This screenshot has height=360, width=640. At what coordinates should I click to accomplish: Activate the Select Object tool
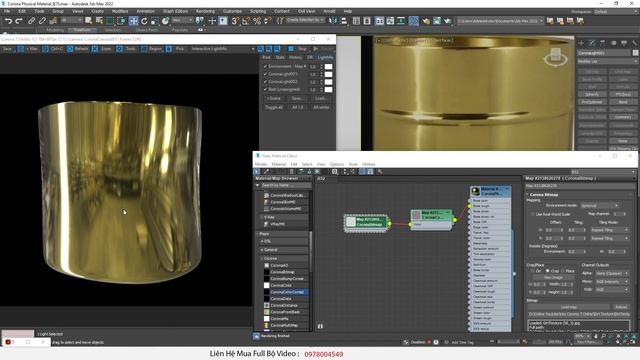click(x=89, y=21)
